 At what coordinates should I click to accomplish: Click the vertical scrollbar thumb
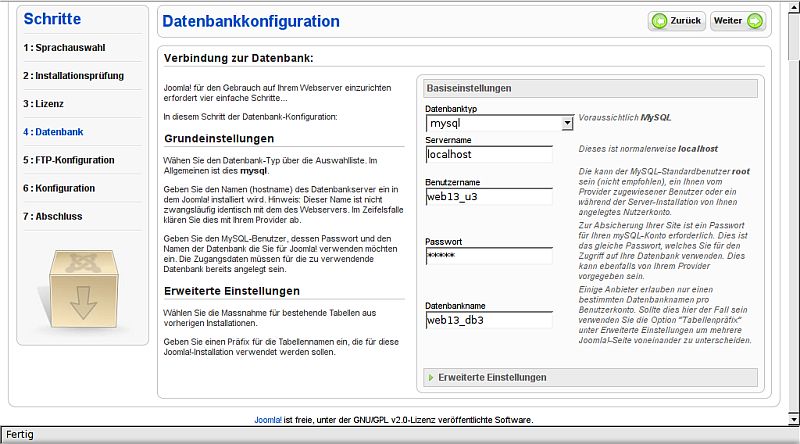(793, 35)
